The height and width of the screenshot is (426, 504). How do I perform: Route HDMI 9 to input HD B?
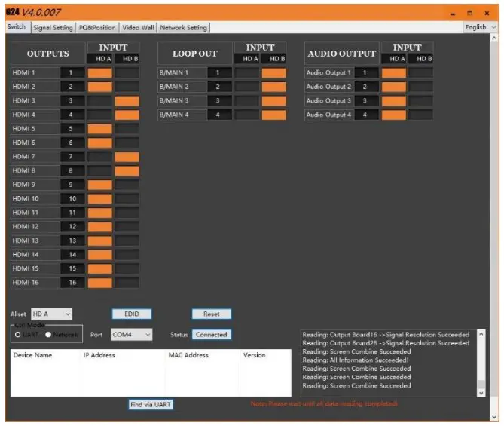(x=127, y=185)
